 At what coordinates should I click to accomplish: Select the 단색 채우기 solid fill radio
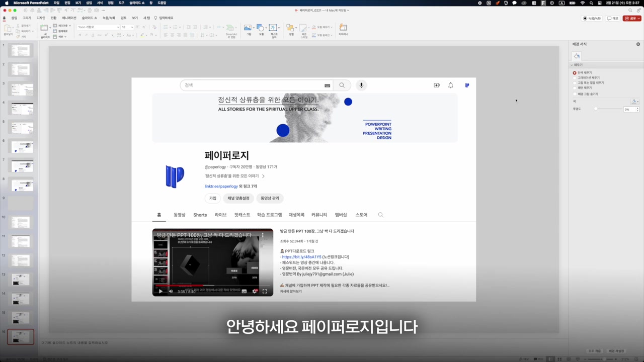point(575,73)
